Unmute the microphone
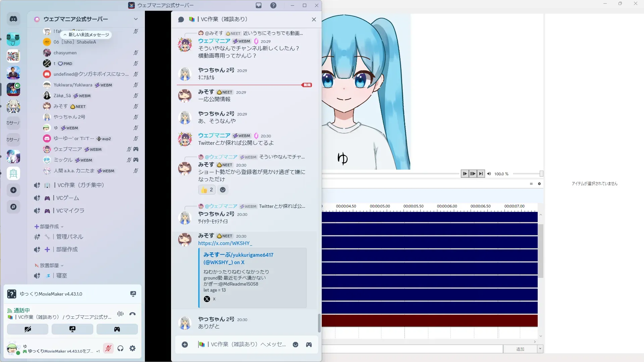The width and height of the screenshot is (644, 362). click(108, 349)
